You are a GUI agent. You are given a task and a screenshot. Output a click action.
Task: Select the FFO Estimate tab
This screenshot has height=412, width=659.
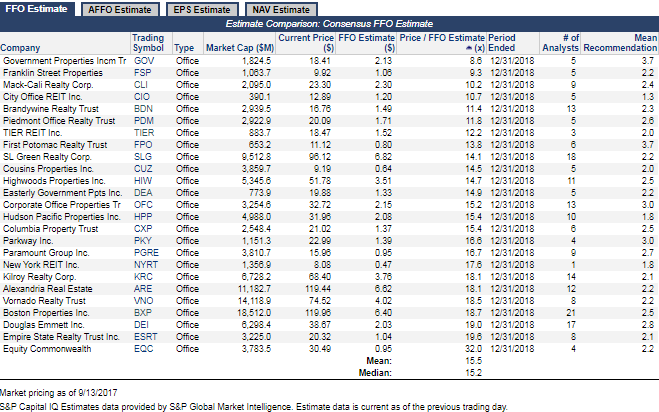point(37,9)
